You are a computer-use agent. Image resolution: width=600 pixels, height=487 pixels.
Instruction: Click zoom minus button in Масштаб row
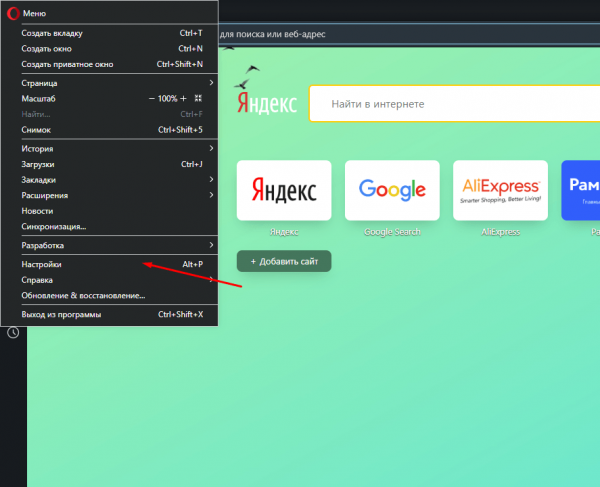tap(152, 99)
